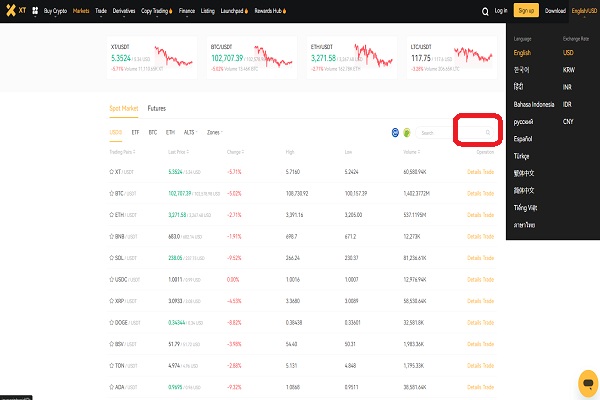Click the search magnifier in the top bar
This screenshot has height=400, width=600.
coord(485,12)
